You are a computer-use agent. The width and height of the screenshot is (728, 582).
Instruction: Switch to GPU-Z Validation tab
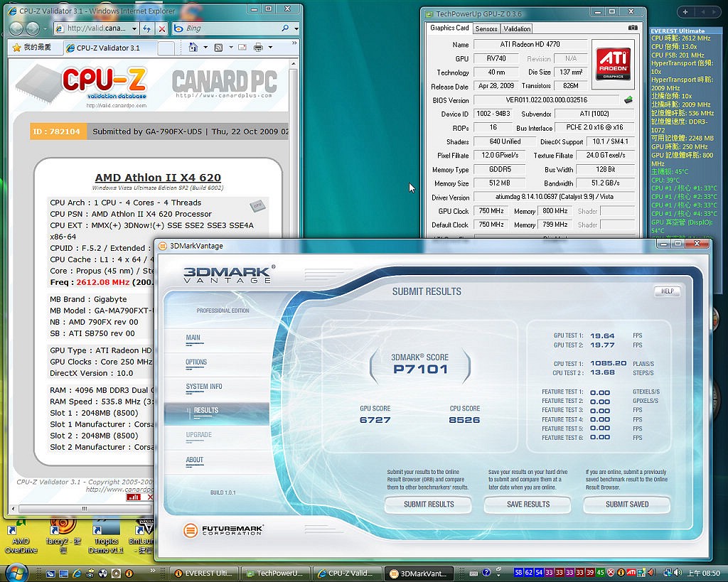click(x=517, y=28)
